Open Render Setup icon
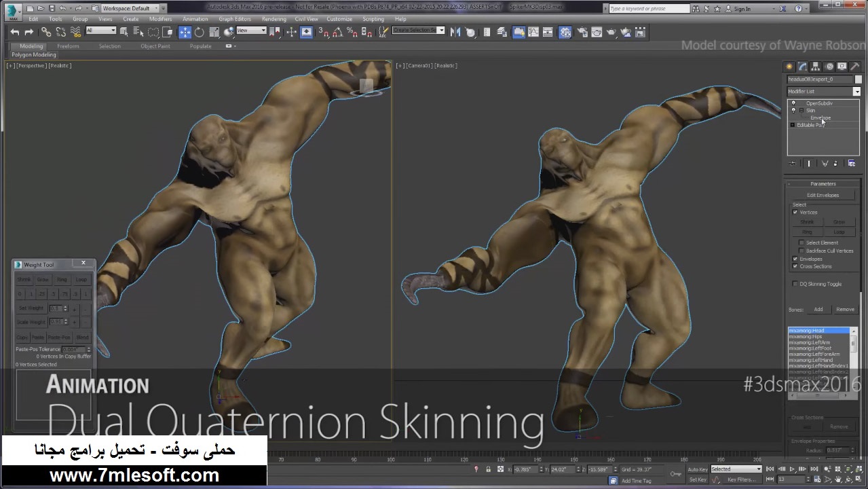The image size is (868, 489). 582,32
